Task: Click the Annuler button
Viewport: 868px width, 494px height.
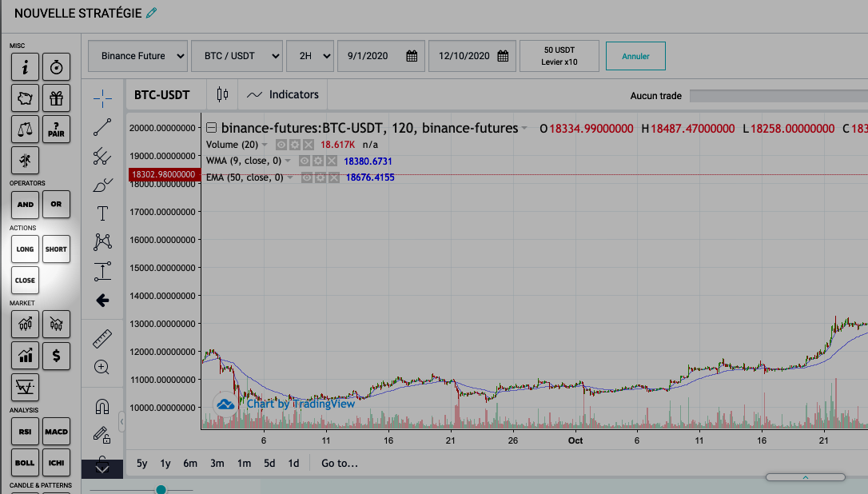Action: (635, 56)
